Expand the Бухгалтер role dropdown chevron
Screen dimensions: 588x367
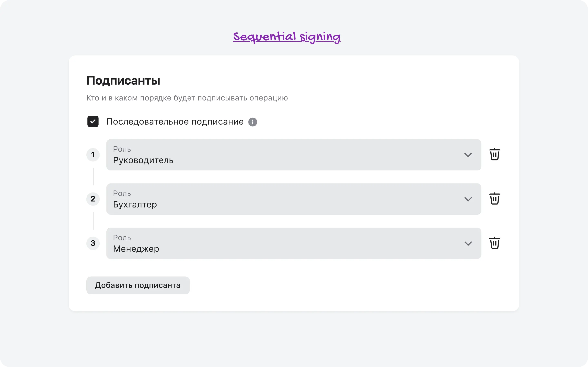pos(468,199)
